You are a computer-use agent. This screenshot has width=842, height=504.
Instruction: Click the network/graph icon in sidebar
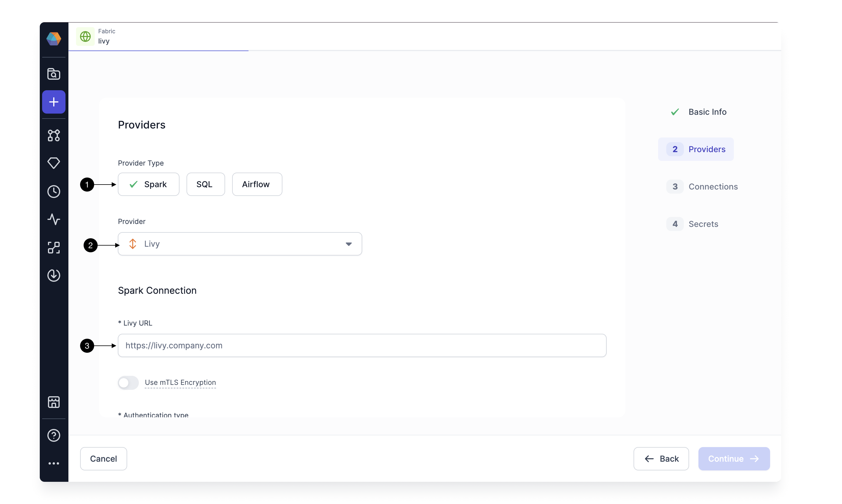click(x=54, y=135)
